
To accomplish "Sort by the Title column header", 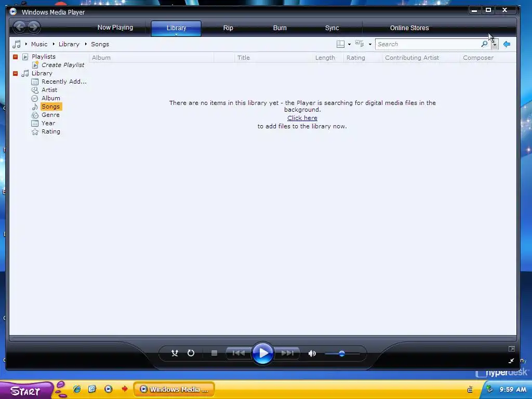I will [273, 58].
